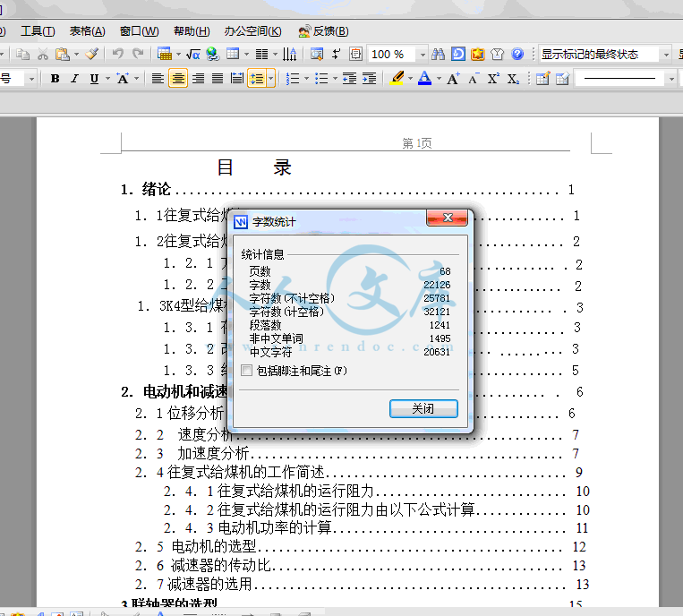
Task: Toggle justify alignment button
Action: pos(218,79)
